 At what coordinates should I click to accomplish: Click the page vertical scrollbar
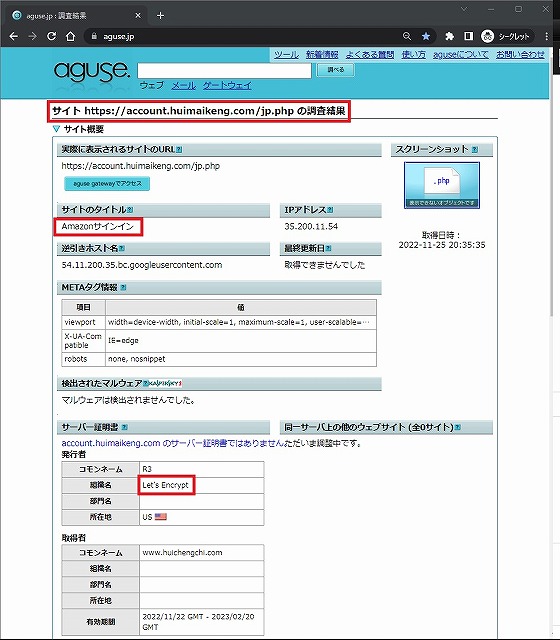(x=552, y=188)
